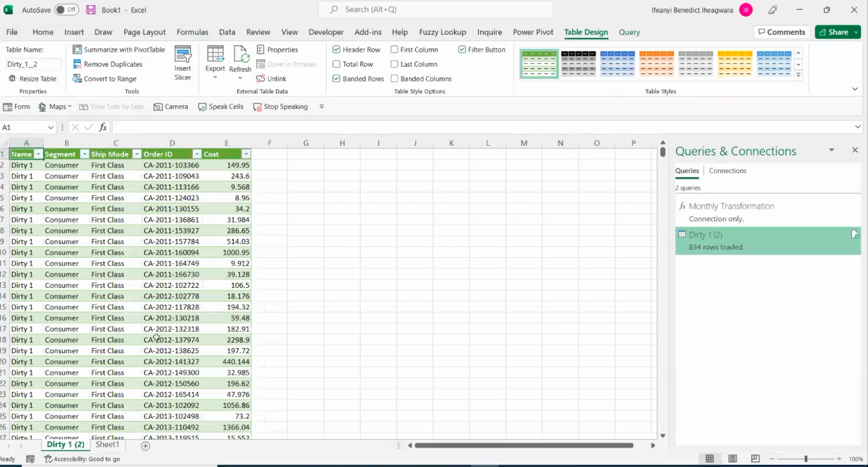Expand the Name Box dropdown
The image size is (868, 467).
(x=50, y=128)
